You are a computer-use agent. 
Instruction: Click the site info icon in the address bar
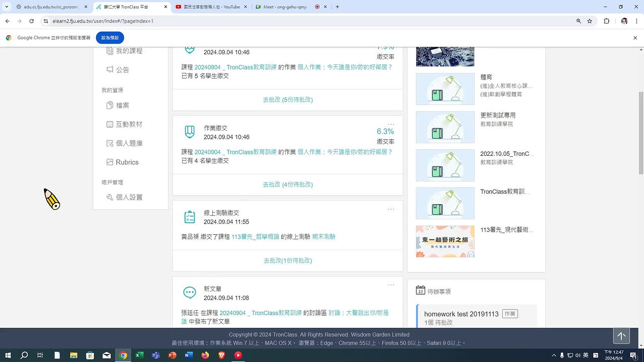click(x=46, y=21)
